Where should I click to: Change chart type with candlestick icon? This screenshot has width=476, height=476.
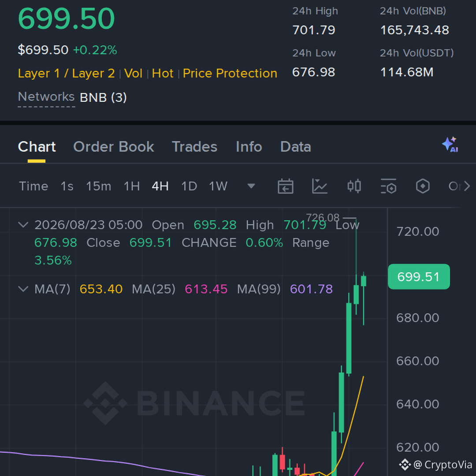(x=354, y=186)
